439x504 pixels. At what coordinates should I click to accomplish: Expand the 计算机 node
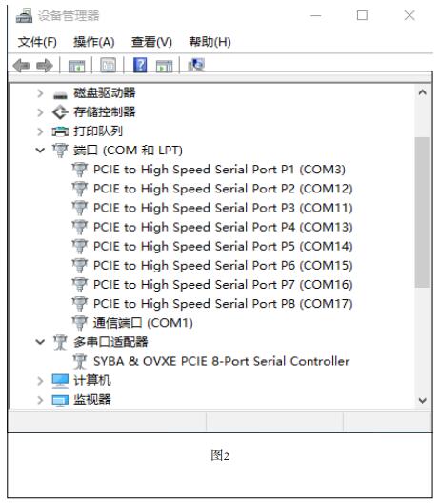[x=40, y=381]
